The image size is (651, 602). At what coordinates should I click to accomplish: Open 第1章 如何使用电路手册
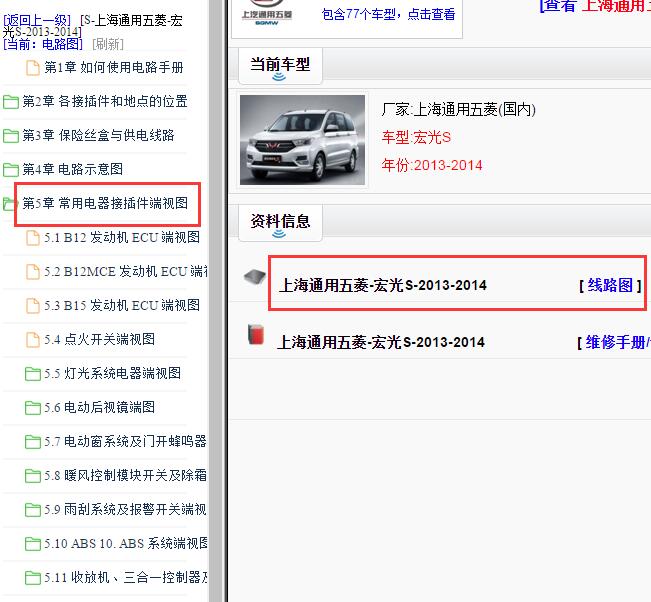[x=114, y=67]
